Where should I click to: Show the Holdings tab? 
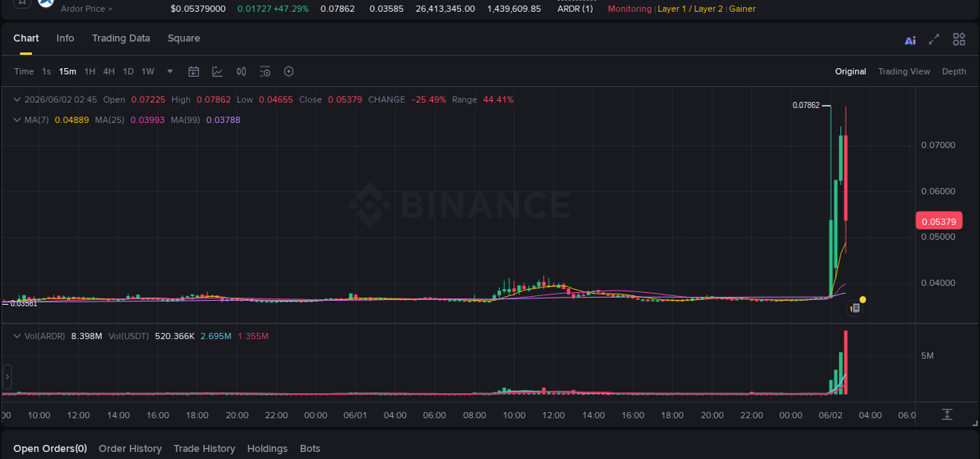[x=267, y=449]
